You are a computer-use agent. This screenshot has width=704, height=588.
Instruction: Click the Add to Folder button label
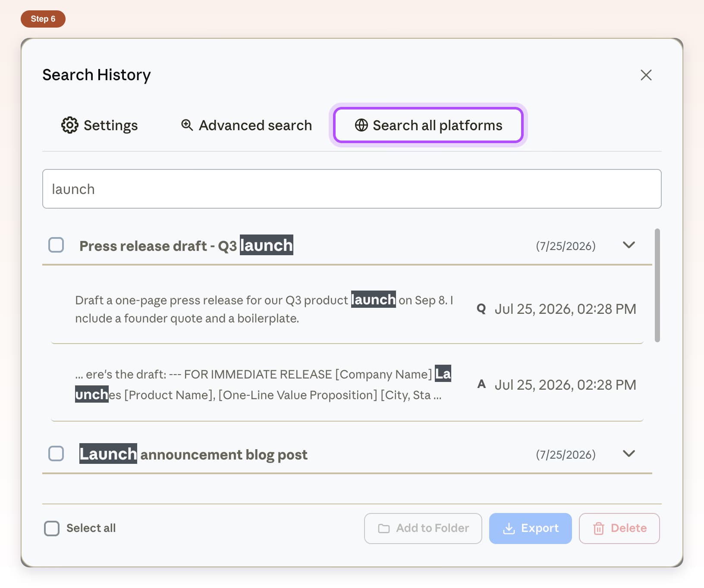[x=432, y=528]
